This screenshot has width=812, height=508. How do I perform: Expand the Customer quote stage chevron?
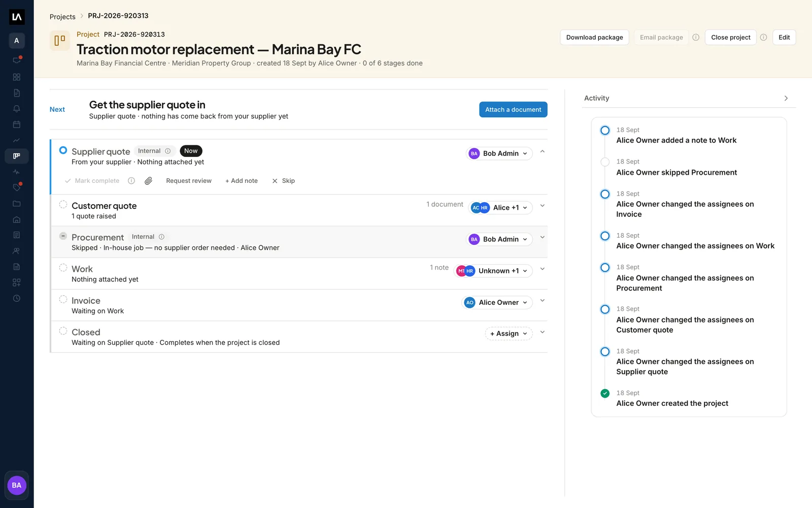point(543,206)
